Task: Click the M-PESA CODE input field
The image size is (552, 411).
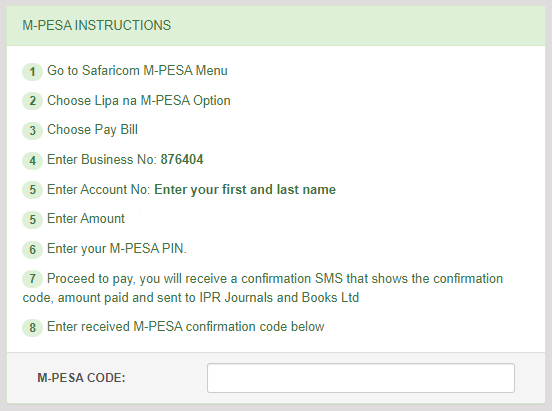Action: 361,378
